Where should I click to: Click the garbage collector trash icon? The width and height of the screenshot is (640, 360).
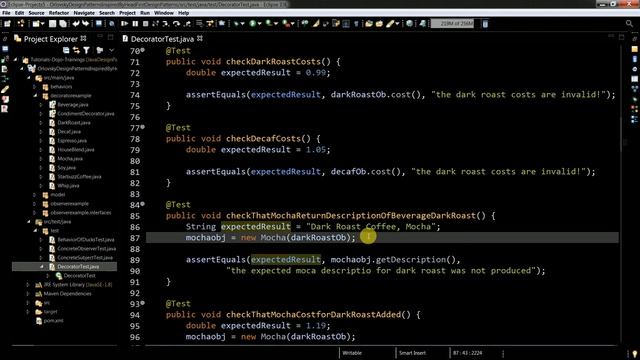(x=485, y=24)
